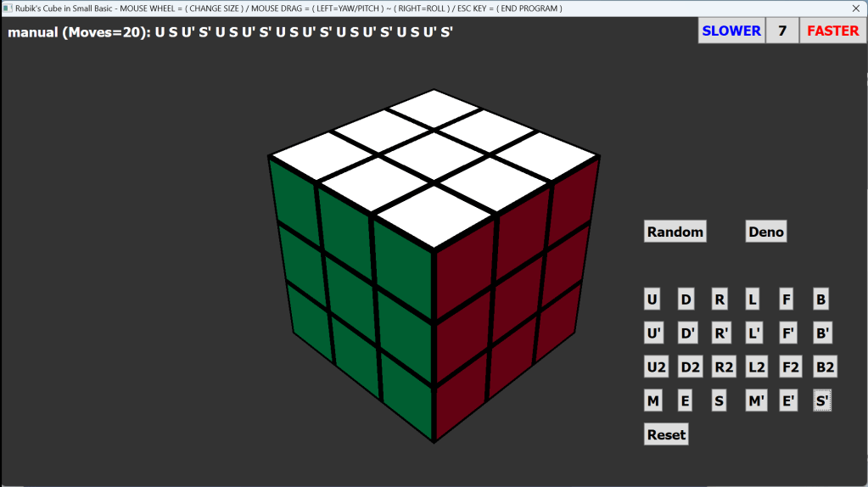Rotate the upper face with U
This screenshot has height=487, width=868.
pyautogui.click(x=652, y=299)
